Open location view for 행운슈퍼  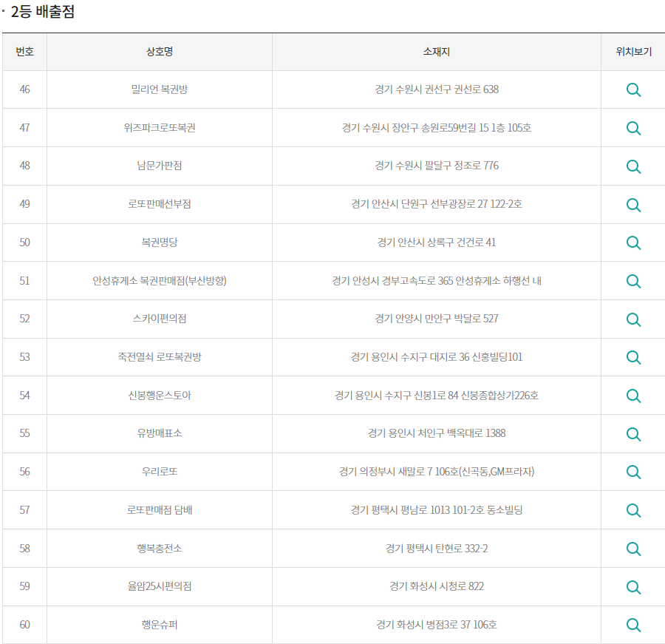click(x=633, y=625)
